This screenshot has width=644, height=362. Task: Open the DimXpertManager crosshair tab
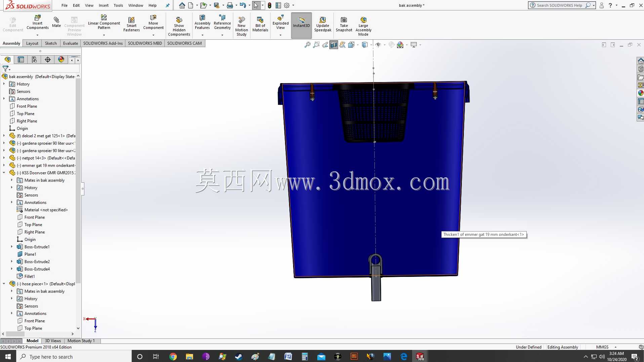pos(48,60)
